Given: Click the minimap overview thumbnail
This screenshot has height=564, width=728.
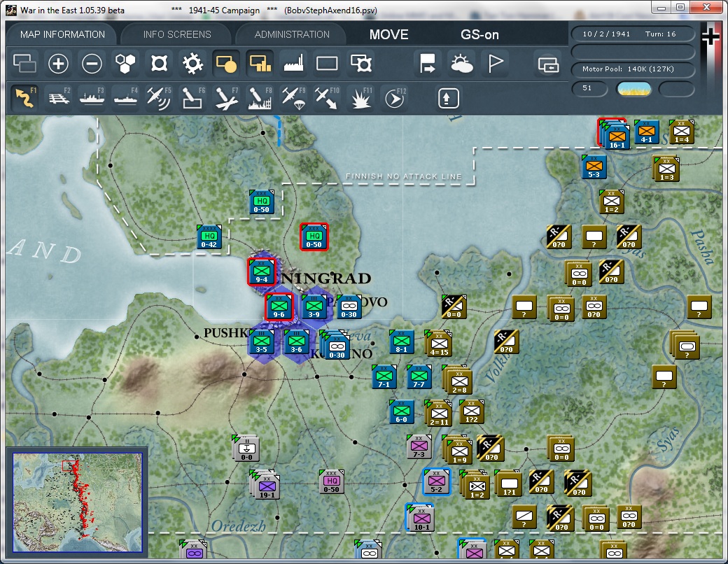Looking at the screenshot, I should (77, 502).
